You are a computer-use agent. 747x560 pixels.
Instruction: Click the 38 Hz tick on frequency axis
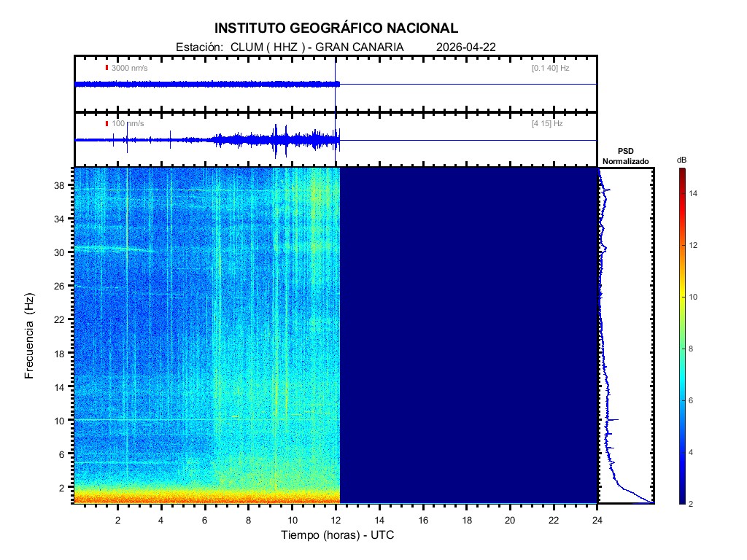click(63, 185)
